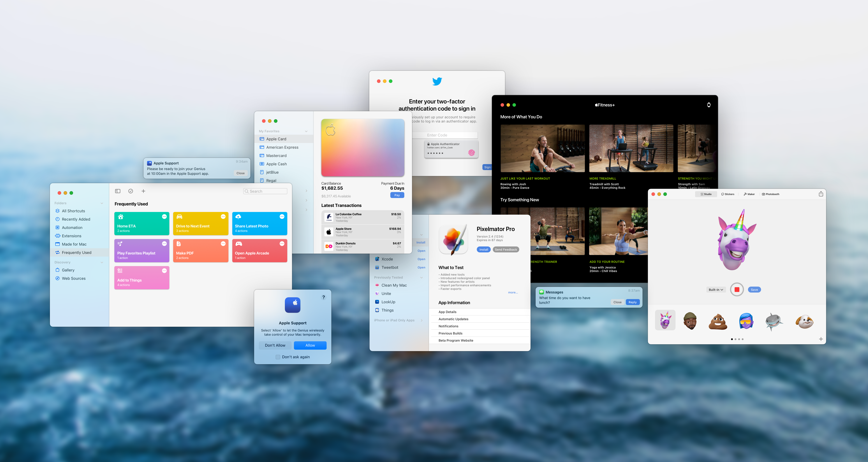The height and width of the screenshot is (462, 868).
Task: Switch to the Photobooth tab
Action: click(771, 194)
